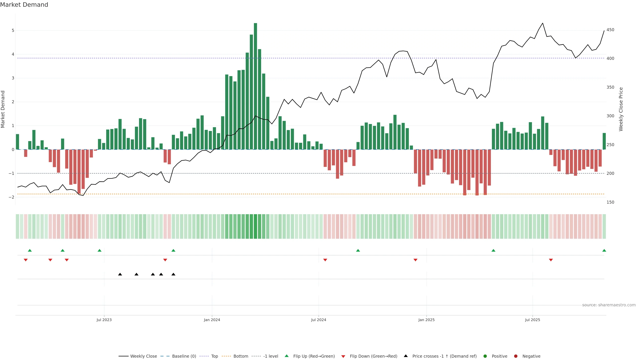Image resolution: width=644 pixels, height=362 pixels.
Task: Click the Market Demand chart title
Action: point(24,5)
